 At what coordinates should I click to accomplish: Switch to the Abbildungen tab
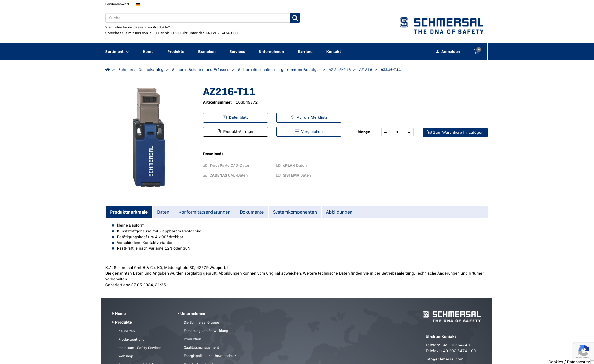pos(339,212)
